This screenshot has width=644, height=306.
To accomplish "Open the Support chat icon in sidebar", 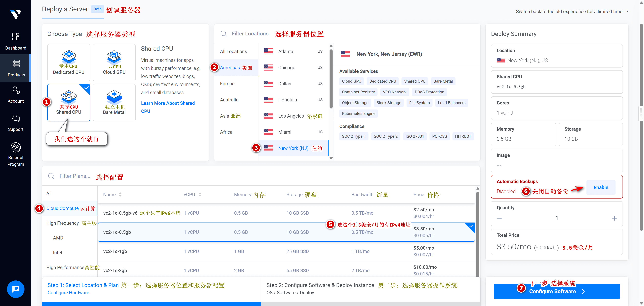I will click(15, 118).
